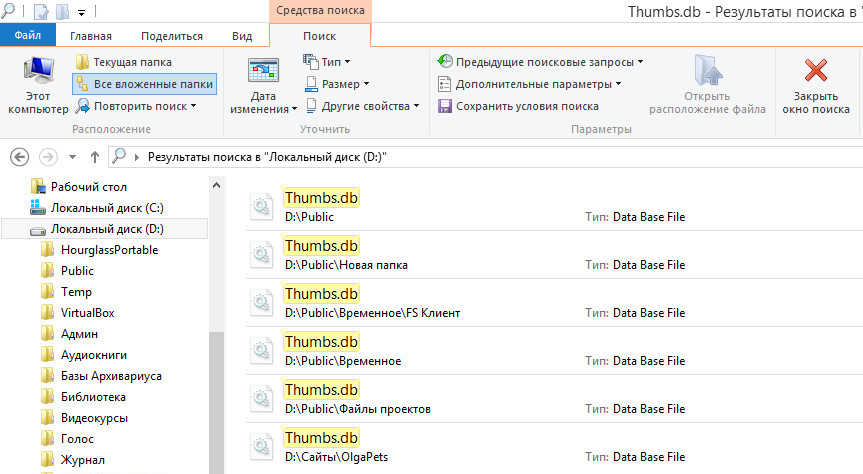Click Повторить поиск button
The height and width of the screenshot is (474, 863).
(136, 106)
